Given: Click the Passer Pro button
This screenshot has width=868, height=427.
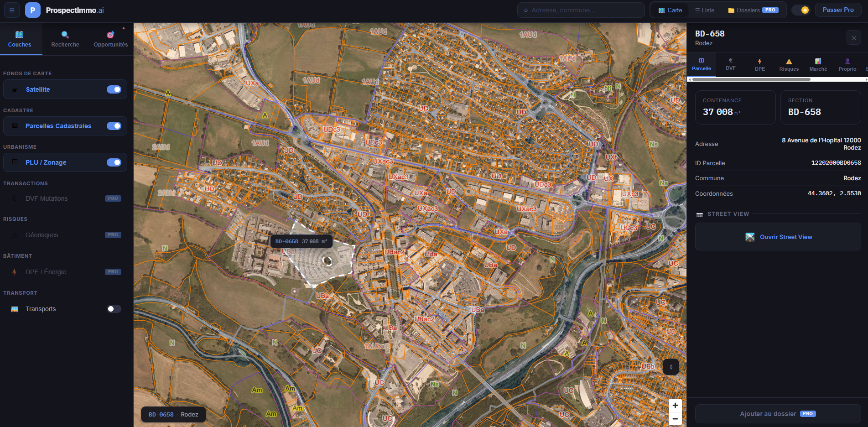Looking at the screenshot, I should tap(838, 10).
